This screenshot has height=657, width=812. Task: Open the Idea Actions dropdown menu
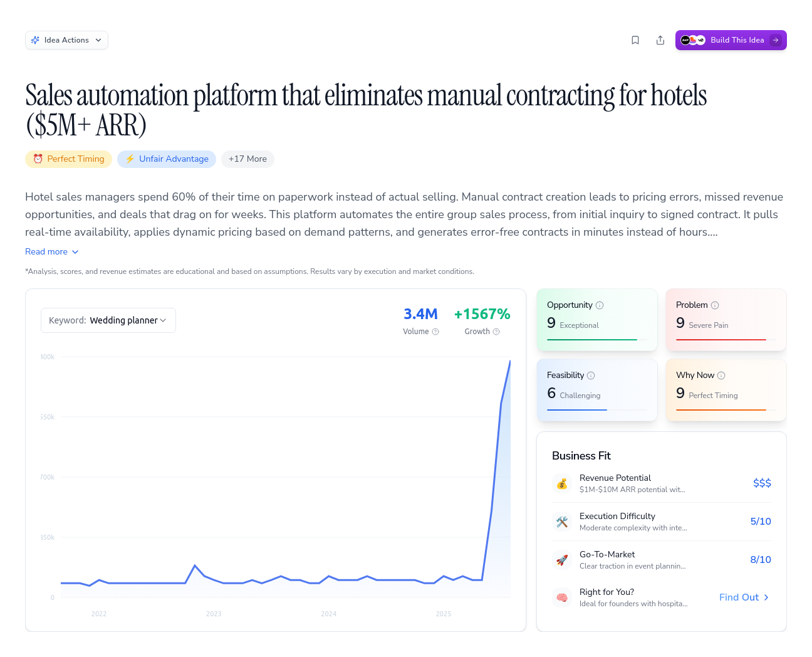(x=66, y=40)
